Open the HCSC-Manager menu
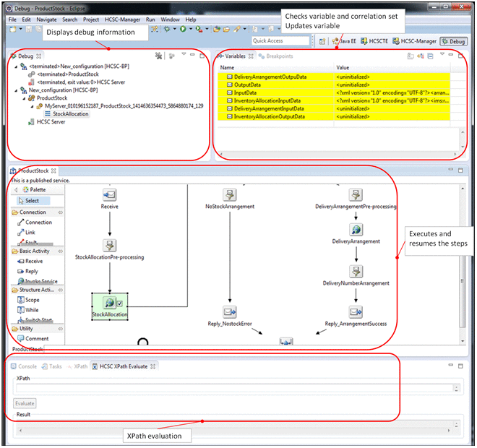The width and height of the screenshot is (477, 448). [122, 20]
